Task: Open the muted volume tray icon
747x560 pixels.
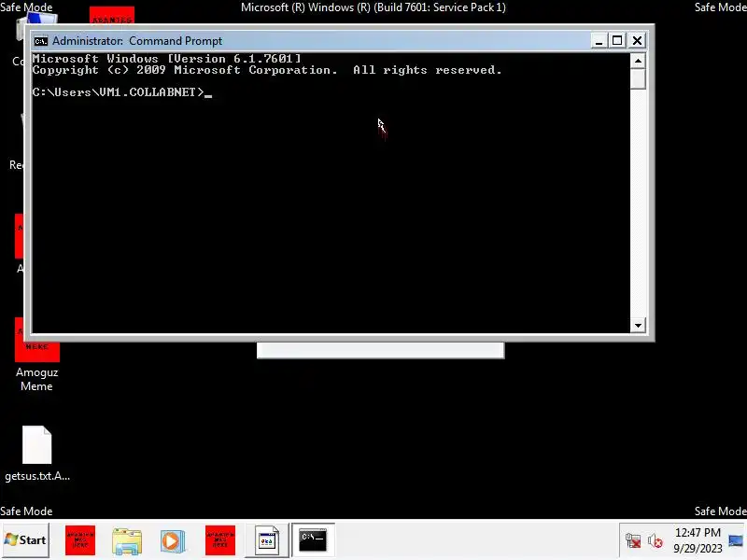Action: point(655,541)
